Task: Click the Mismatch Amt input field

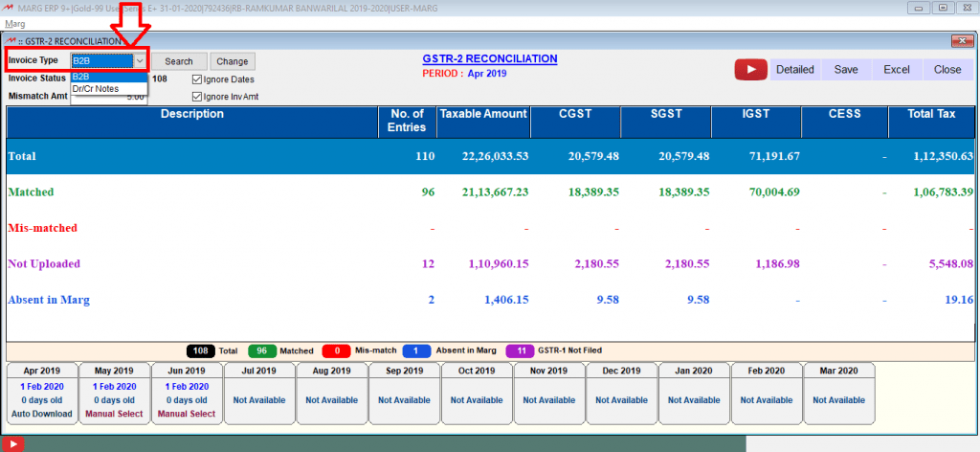Action: (109, 97)
